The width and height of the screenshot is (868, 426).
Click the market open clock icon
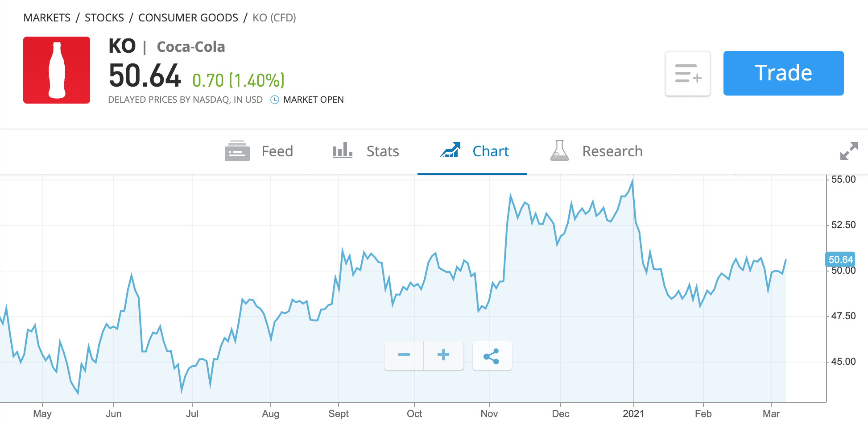pos(275,100)
